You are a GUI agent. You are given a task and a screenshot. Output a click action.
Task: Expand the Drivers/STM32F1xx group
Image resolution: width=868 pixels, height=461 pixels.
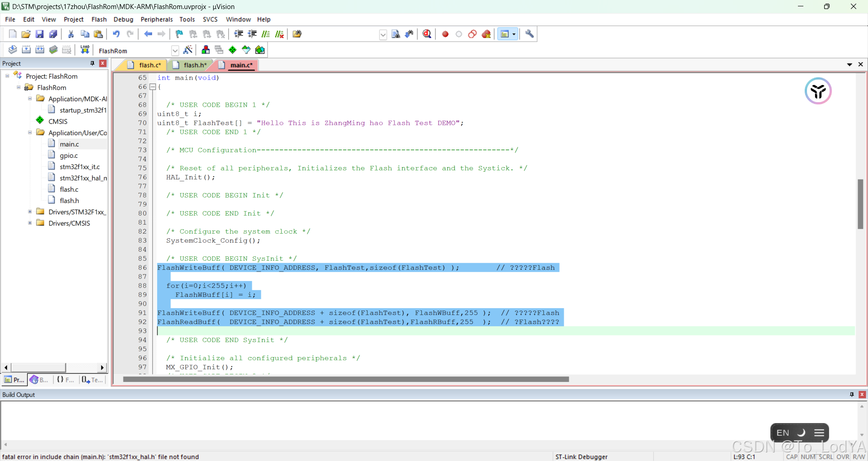[30, 212]
